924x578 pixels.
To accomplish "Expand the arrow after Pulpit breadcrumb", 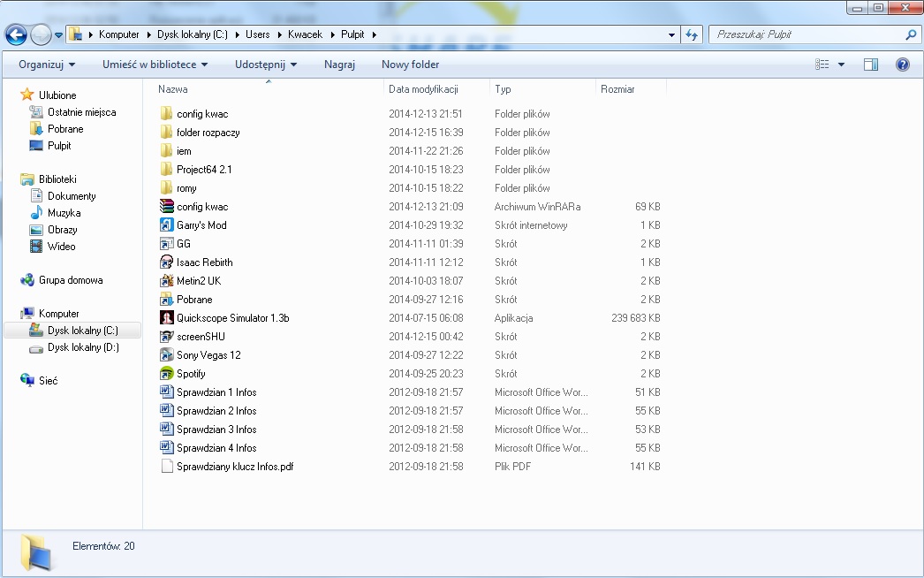I will click(375, 34).
